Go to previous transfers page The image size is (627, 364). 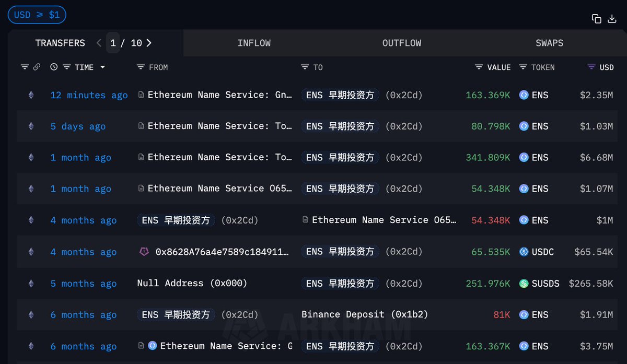pyautogui.click(x=99, y=43)
